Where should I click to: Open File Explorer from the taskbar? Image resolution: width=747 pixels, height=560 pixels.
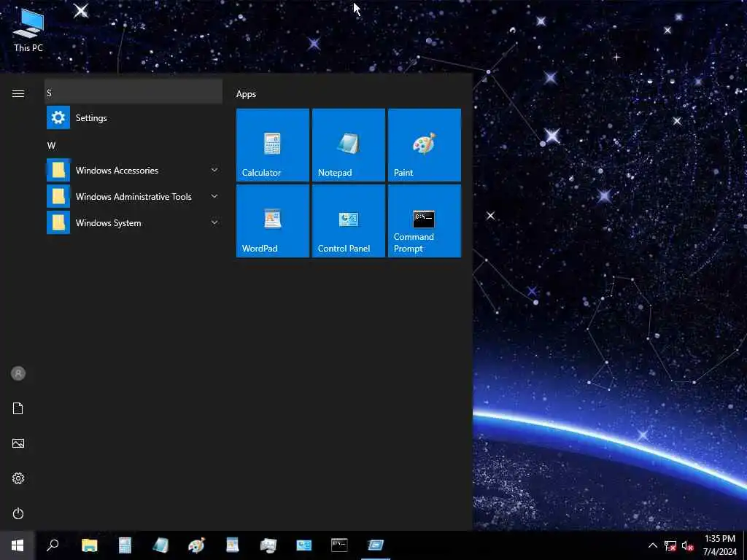click(89, 545)
